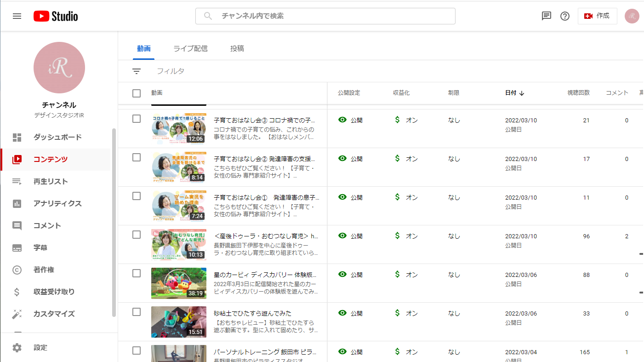Select all videos with the header checkbox
Image resolution: width=644 pixels, height=362 pixels.
pyautogui.click(x=137, y=93)
